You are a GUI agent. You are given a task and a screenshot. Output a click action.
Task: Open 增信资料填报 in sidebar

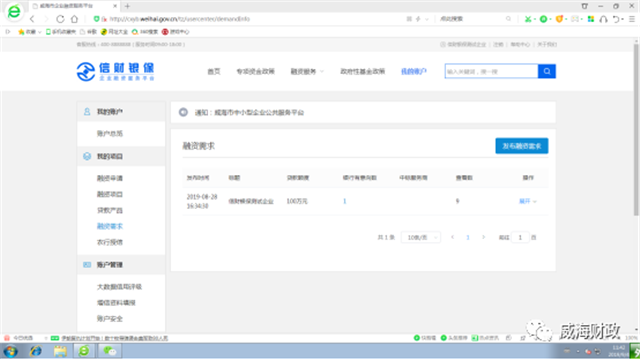pos(116,303)
